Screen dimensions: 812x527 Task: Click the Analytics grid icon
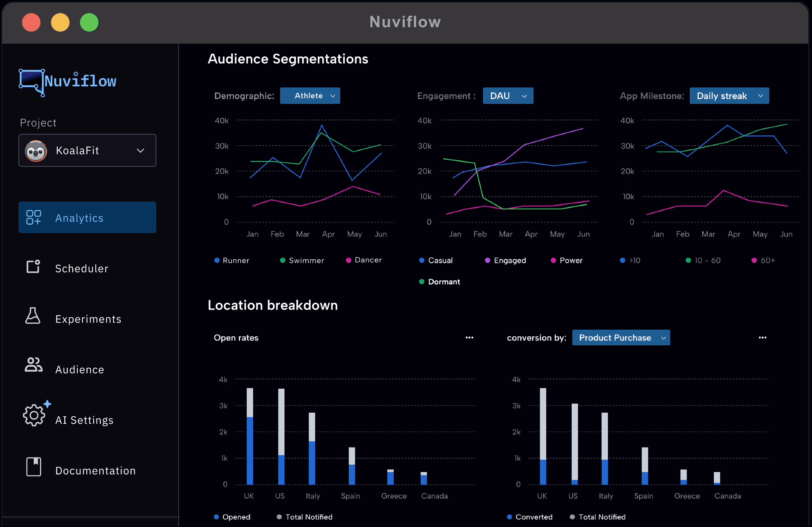(33, 217)
